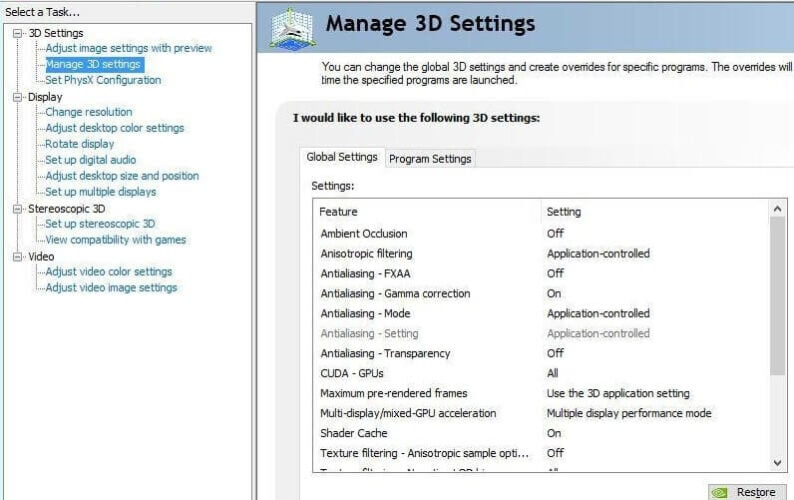This screenshot has height=500, width=794.
Task: Select the Ambient Occlusion setting row
Action: [364, 234]
